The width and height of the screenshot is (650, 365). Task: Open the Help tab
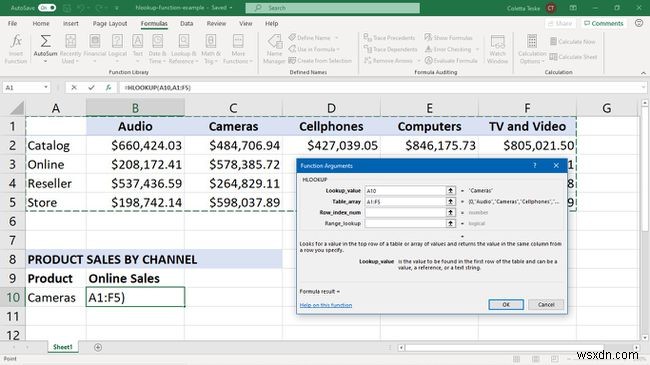272,24
